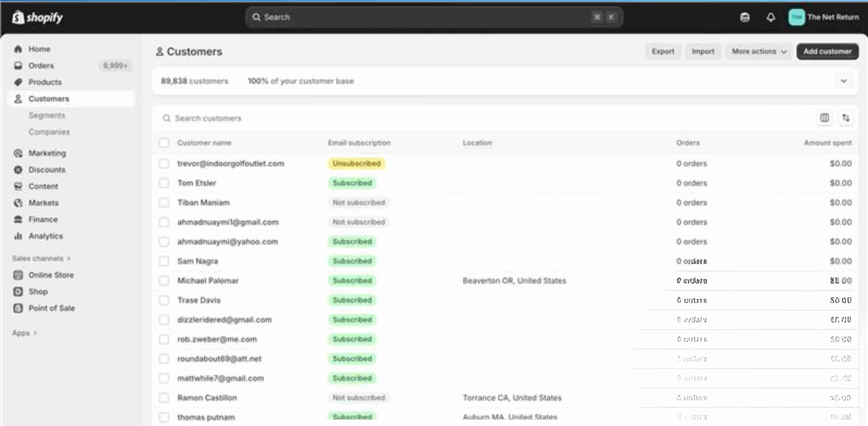Image resolution: width=868 pixels, height=426 pixels.
Task: Check the Tom Etsler row checkbox
Action: click(x=164, y=183)
